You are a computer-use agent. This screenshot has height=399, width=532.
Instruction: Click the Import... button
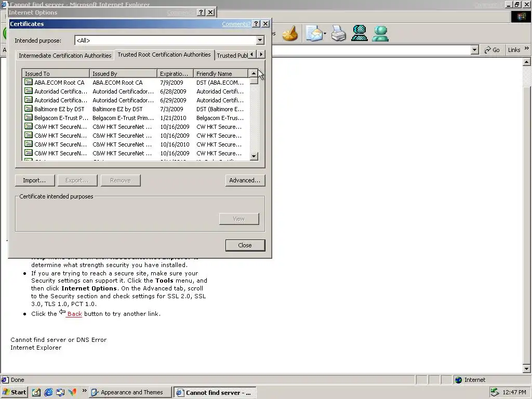pos(35,180)
